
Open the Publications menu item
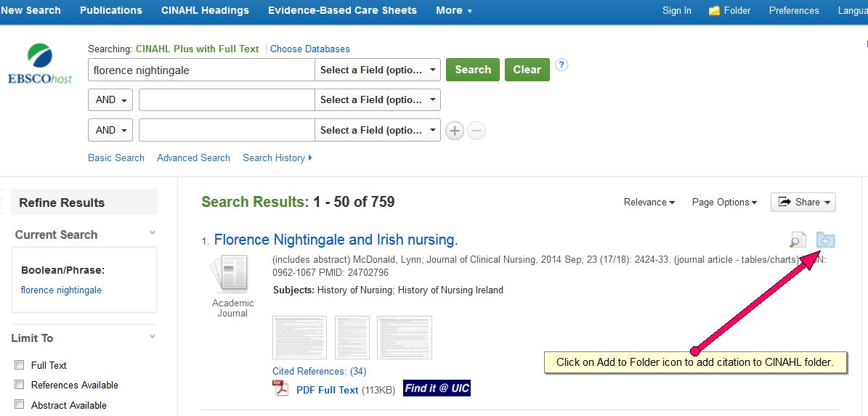(x=110, y=10)
